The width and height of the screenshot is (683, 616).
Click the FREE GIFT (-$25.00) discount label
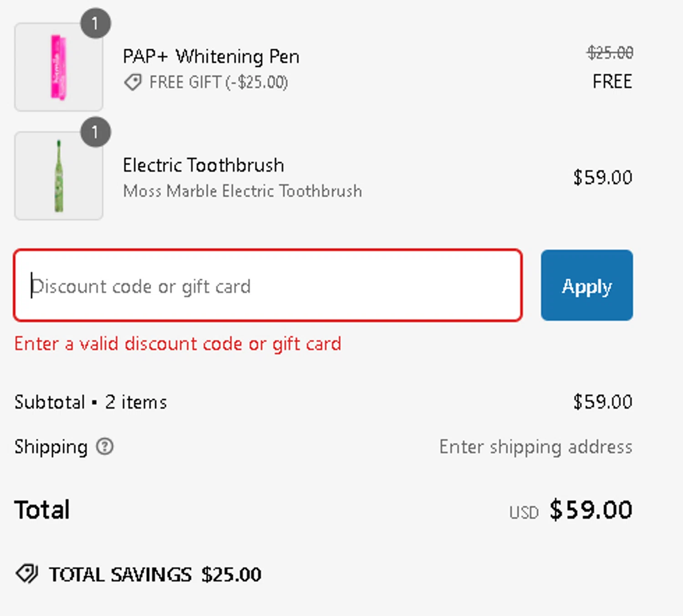click(219, 82)
